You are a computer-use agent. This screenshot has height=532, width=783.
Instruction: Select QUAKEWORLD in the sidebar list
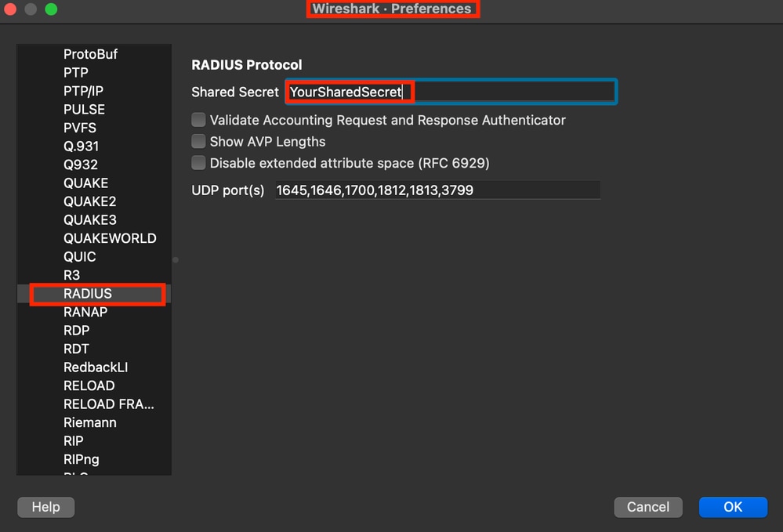coord(94,238)
